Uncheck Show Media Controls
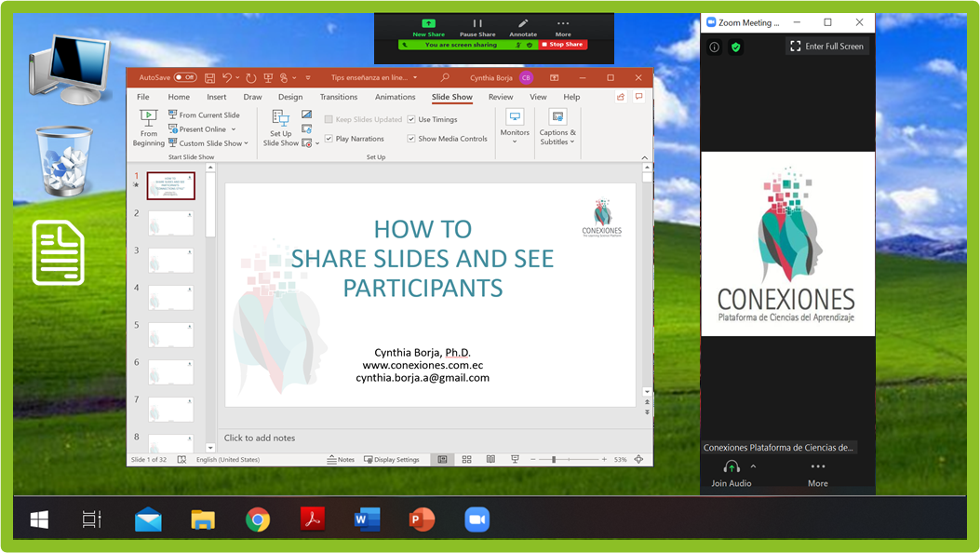Image resolution: width=980 pixels, height=553 pixels. tap(411, 139)
